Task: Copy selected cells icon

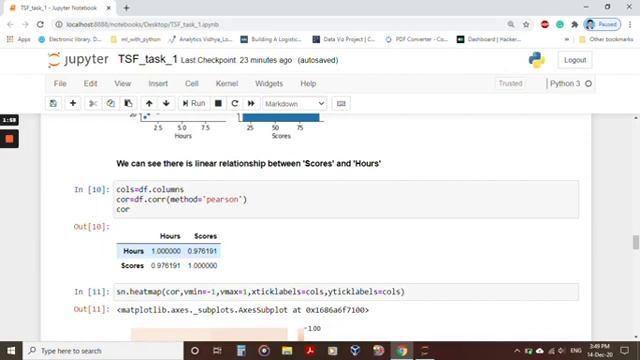Action: (x=110, y=104)
